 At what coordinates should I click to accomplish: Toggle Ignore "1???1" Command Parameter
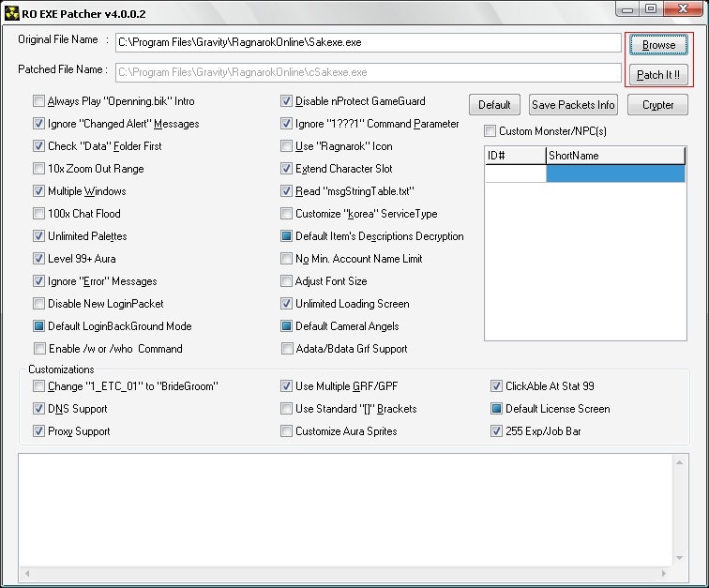[286, 124]
